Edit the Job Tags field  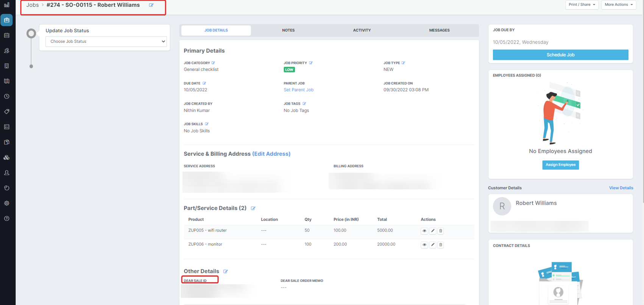(x=304, y=103)
